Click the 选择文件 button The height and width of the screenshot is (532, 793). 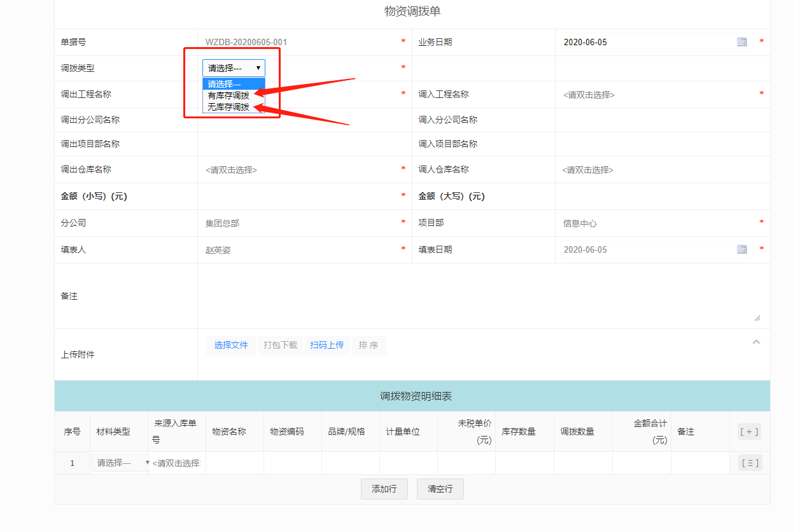(x=231, y=346)
